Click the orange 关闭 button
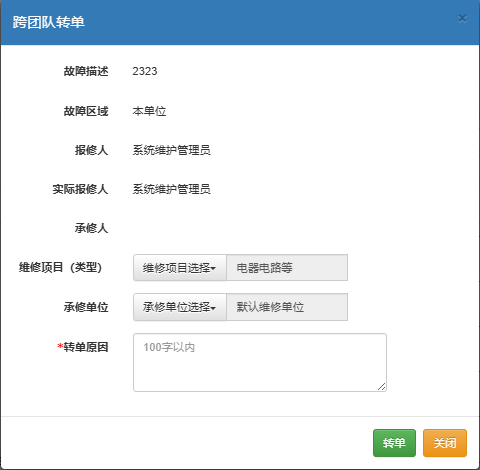This screenshot has height=470, width=480. click(445, 443)
